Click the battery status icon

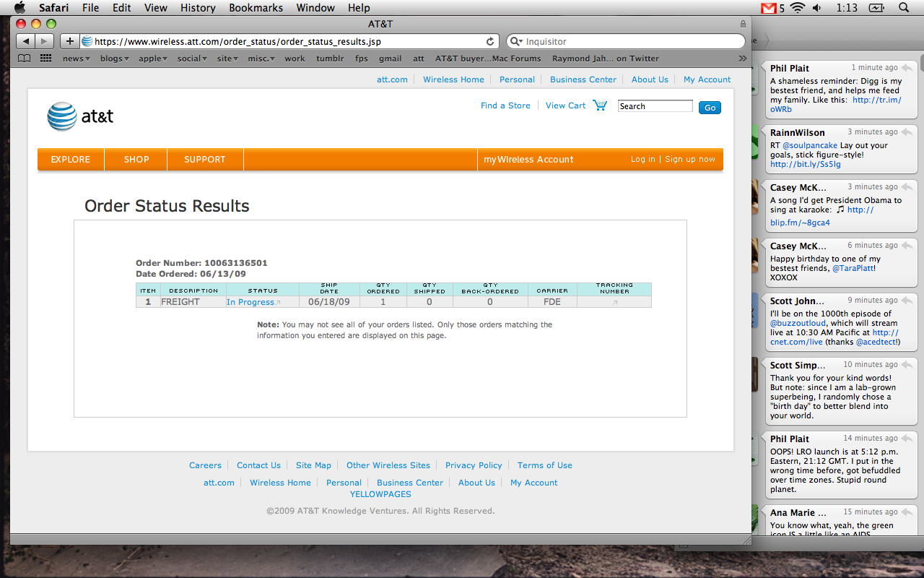tap(876, 8)
